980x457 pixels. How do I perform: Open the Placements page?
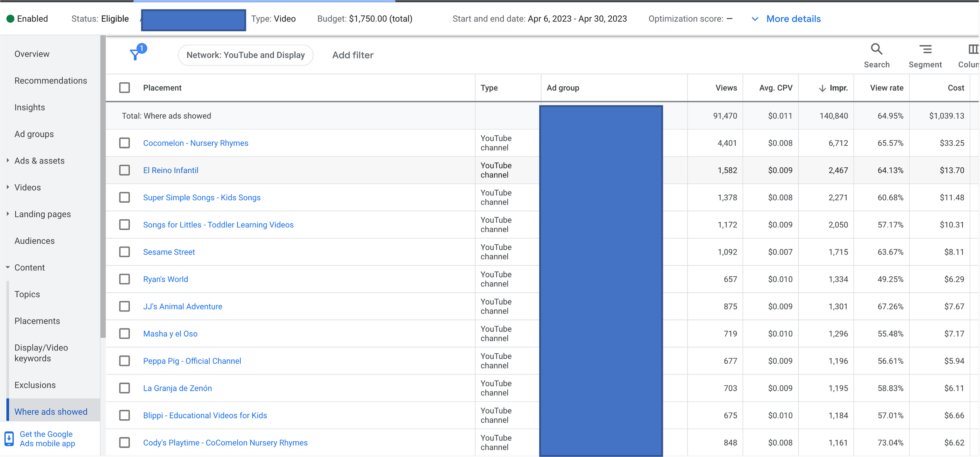point(37,321)
